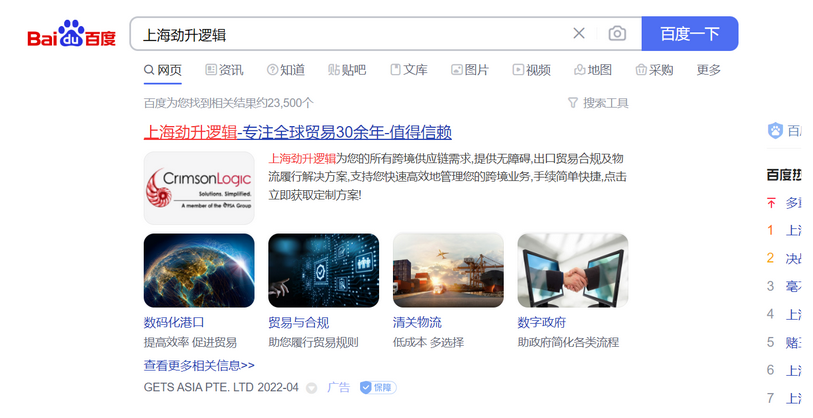Open the 视频 tab
813x418 pixels.
[531, 70]
